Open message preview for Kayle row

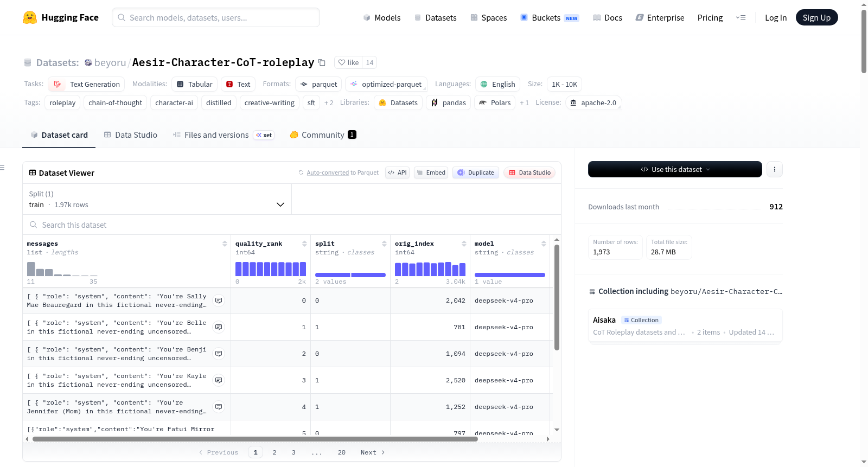click(x=219, y=380)
